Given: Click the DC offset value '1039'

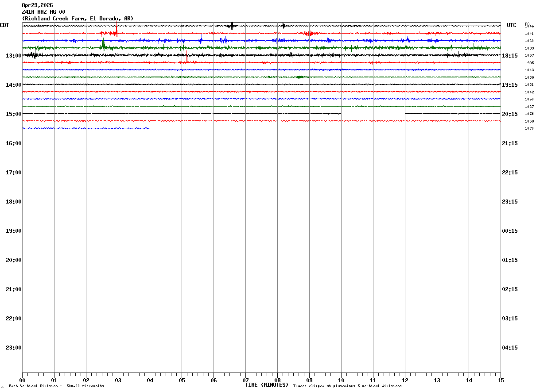Looking at the screenshot, I should (x=529, y=77).
